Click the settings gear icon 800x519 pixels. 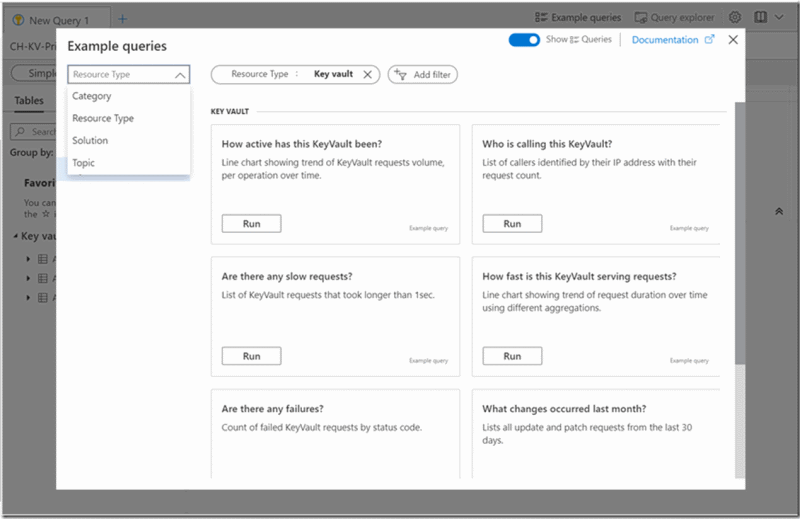(x=735, y=18)
